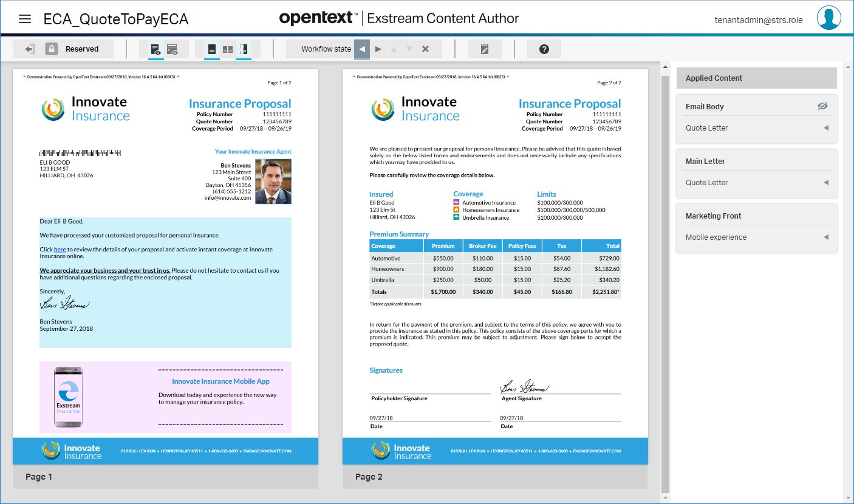Toggle the document preview view icon
Image resolution: width=854 pixels, height=504 pixels.
pyautogui.click(x=155, y=49)
